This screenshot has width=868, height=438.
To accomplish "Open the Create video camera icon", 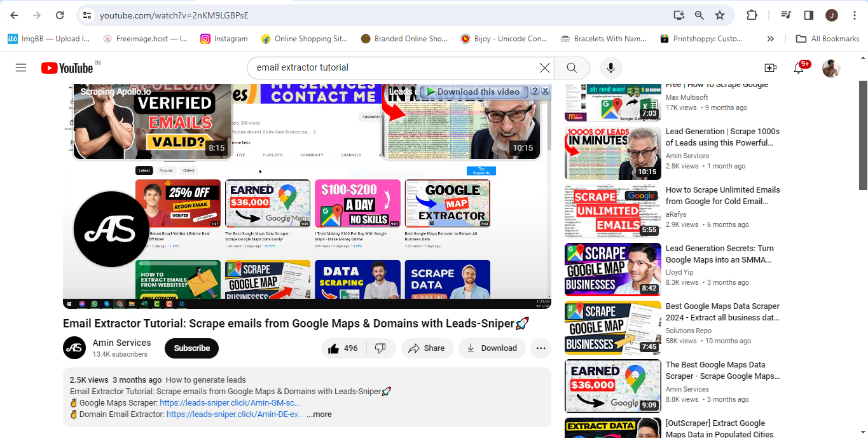I will click(x=770, y=68).
